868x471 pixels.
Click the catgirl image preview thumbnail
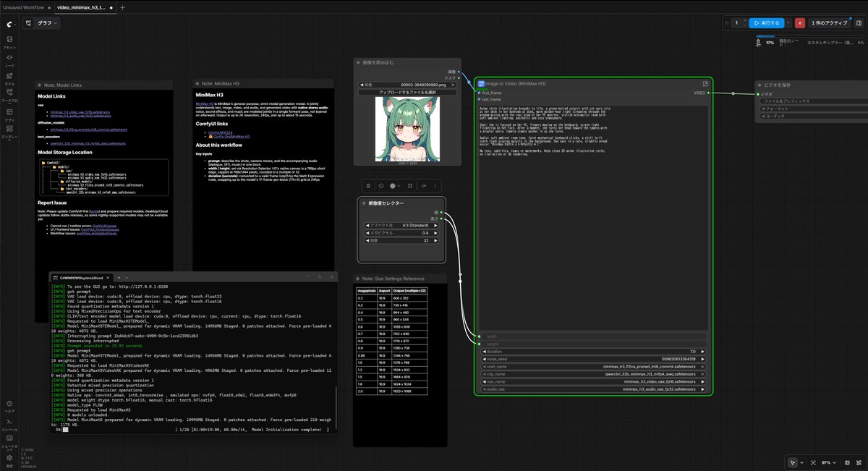coord(407,128)
